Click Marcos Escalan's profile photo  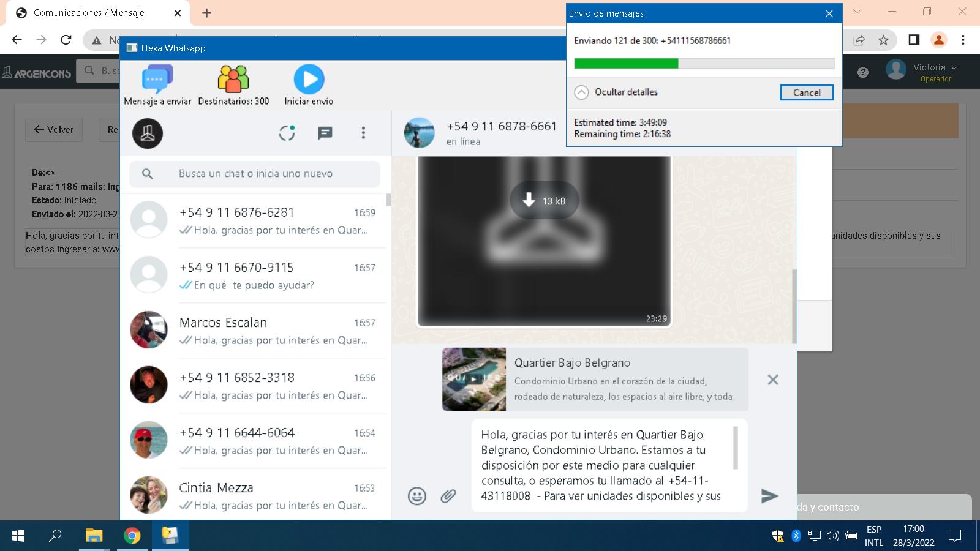pyautogui.click(x=149, y=329)
